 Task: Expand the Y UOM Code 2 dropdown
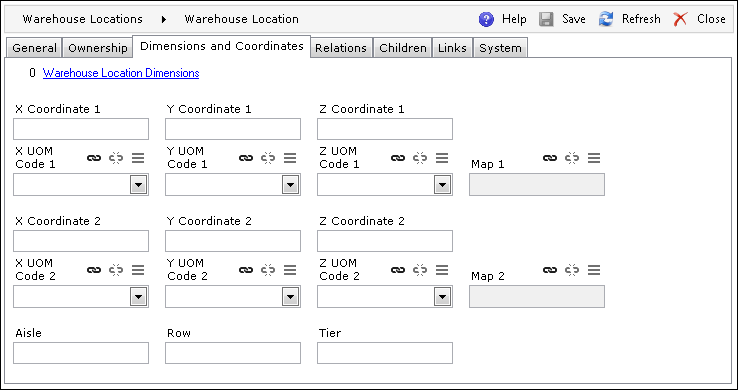point(290,297)
